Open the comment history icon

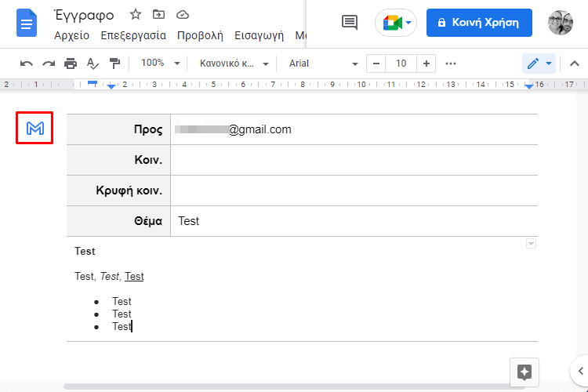(x=350, y=23)
